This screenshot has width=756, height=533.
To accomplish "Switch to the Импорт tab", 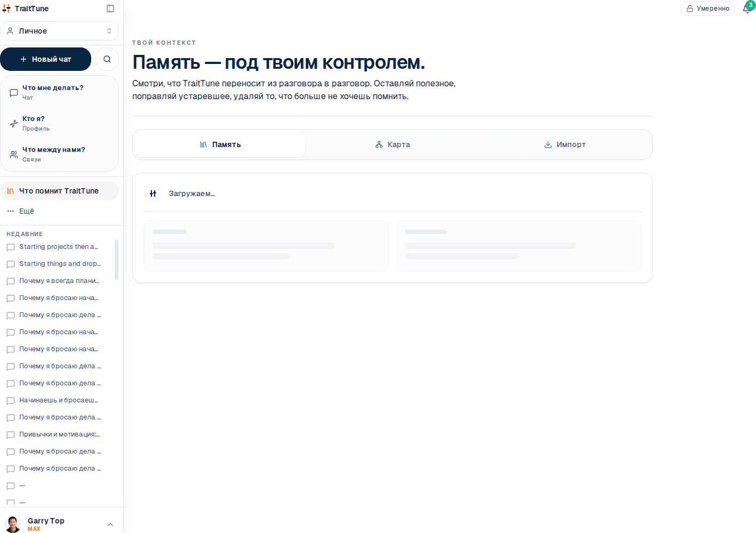I will (x=565, y=144).
